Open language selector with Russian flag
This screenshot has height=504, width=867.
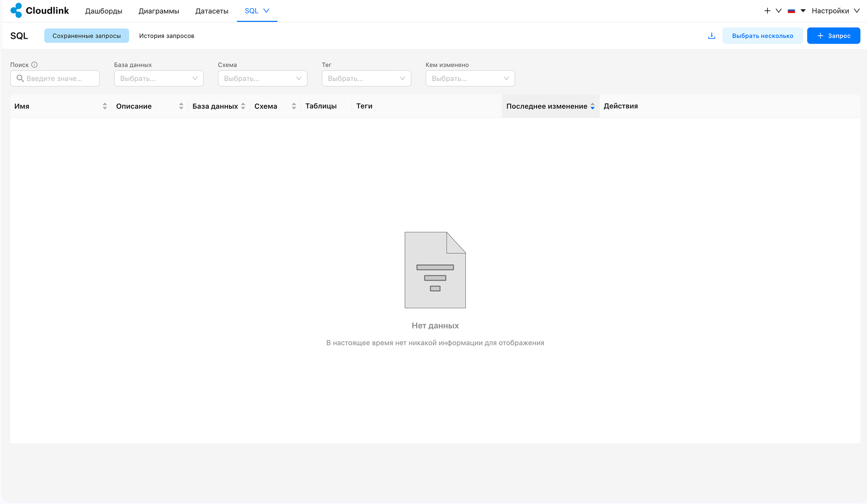(796, 11)
